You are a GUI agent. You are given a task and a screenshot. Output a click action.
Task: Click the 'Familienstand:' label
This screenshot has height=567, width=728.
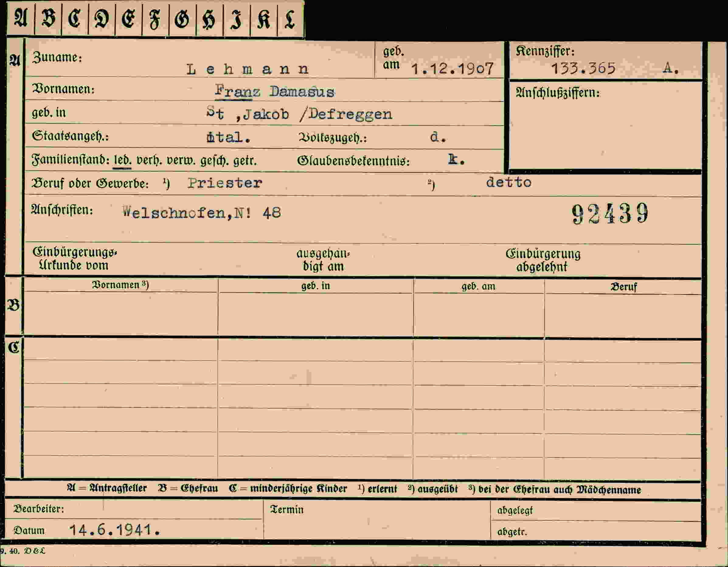coord(71,160)
